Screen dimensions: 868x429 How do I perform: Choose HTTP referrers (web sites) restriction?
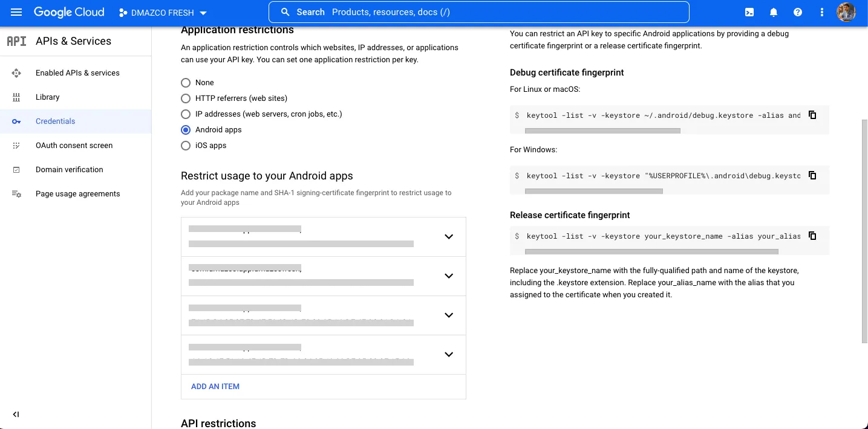coord(186,98)
